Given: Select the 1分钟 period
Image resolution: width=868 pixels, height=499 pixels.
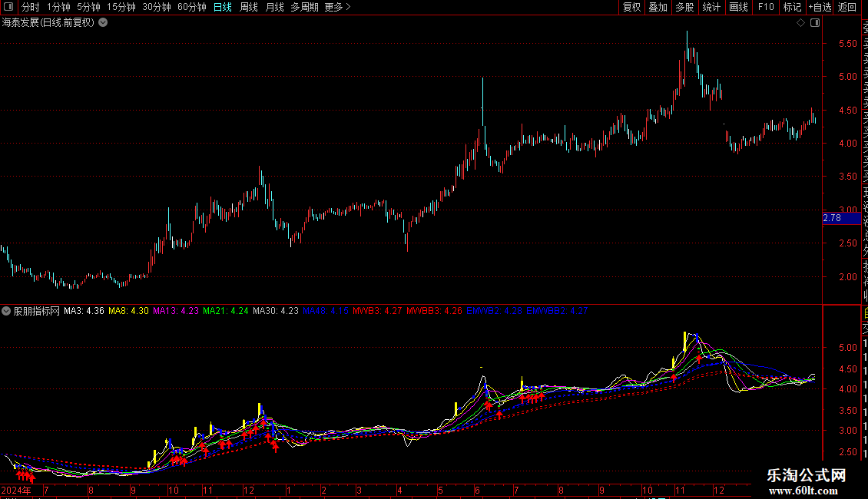Looking at the screenshot, I should coord(58,7).
